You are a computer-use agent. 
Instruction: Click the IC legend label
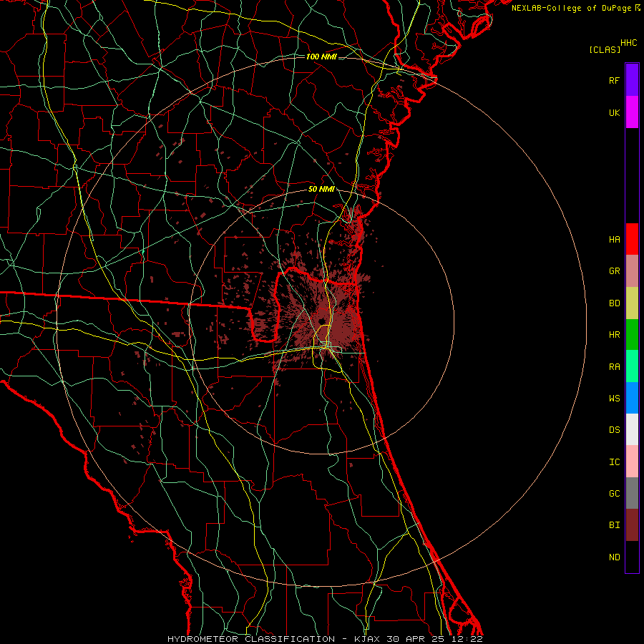point(615,462)
